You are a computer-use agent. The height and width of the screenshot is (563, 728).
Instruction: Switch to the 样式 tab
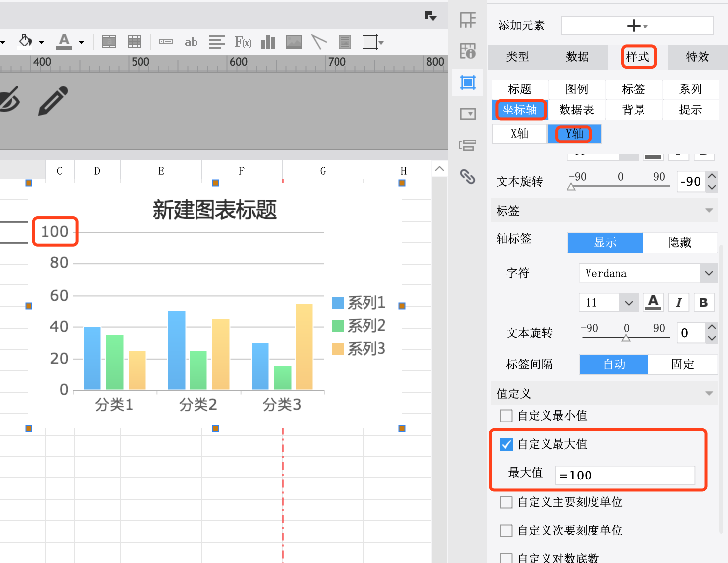[x=638, y=57]
